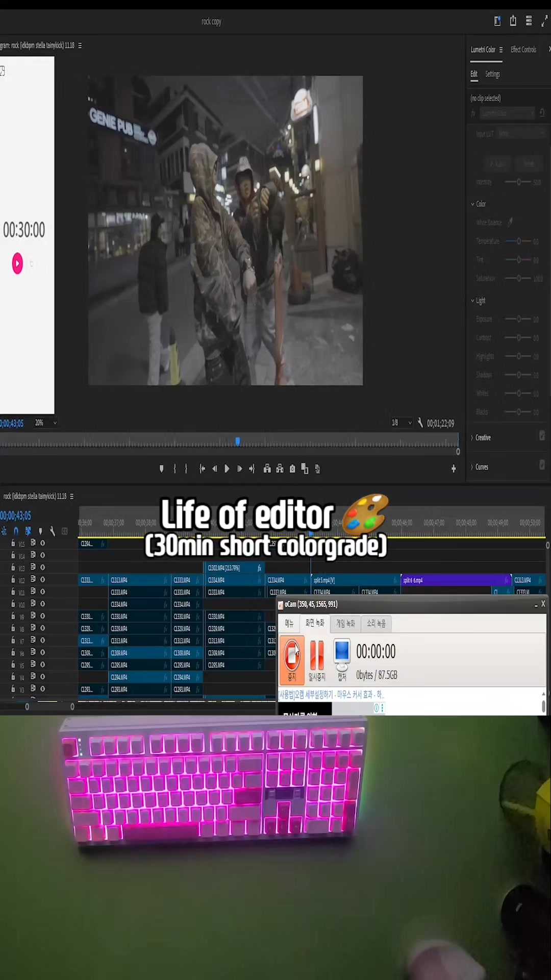
Task: Step back one frame
Action: pos(214,469)
